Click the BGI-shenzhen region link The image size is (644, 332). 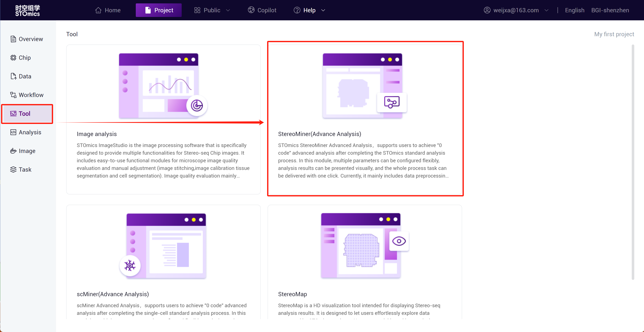(x=610, y=10)
